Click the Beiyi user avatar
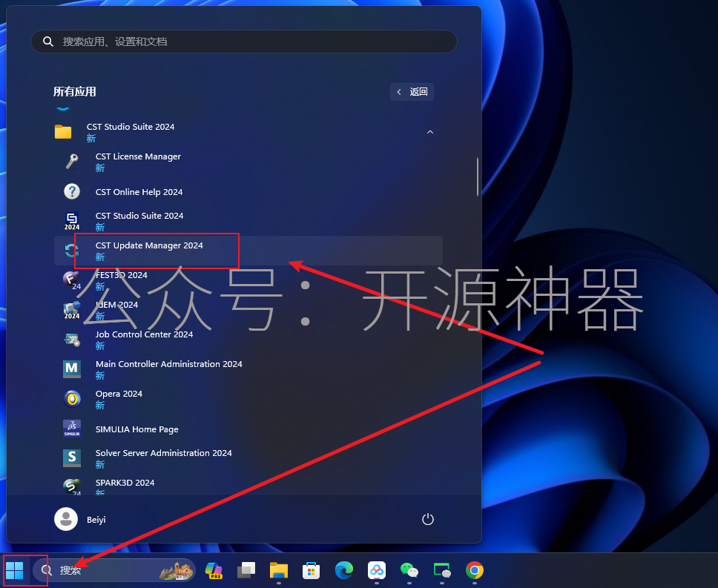 click(x=66, y=519)
